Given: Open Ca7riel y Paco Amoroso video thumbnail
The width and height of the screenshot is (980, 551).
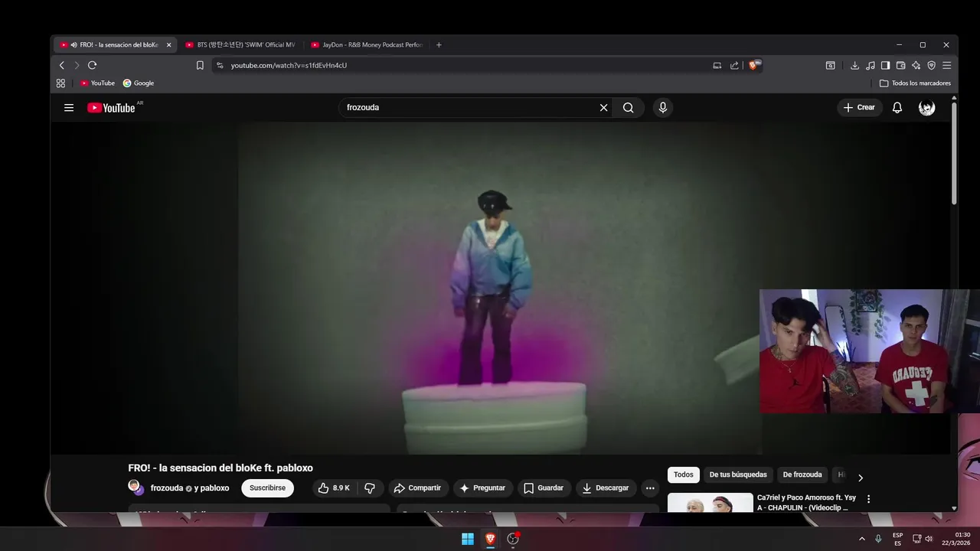Looking at the screenshot, I should pos(710,503).
